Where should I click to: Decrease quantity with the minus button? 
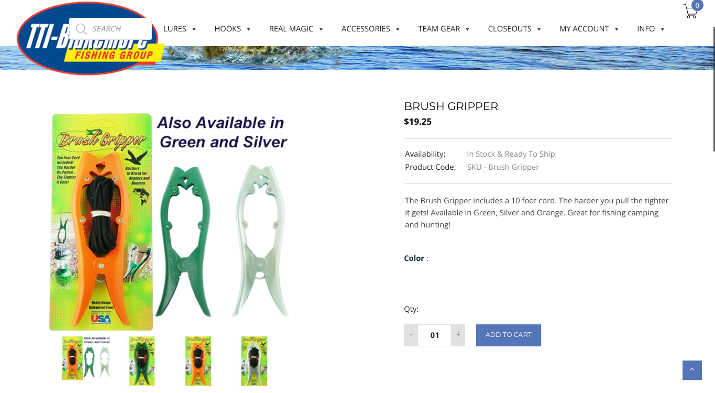[411, 335]
